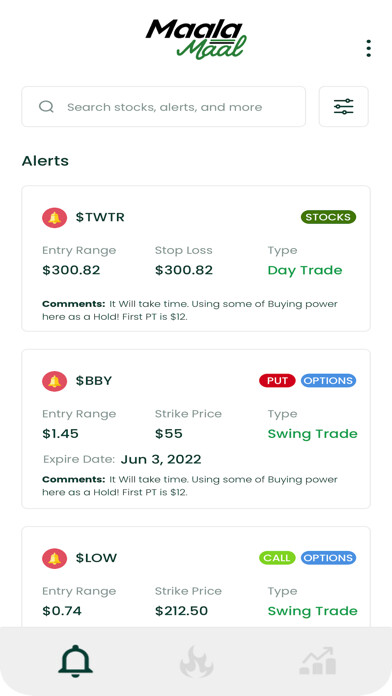Viewport: 392px width, 696px height.
Task: Click the magnifier search icon
Action: (x=46, y=107)
